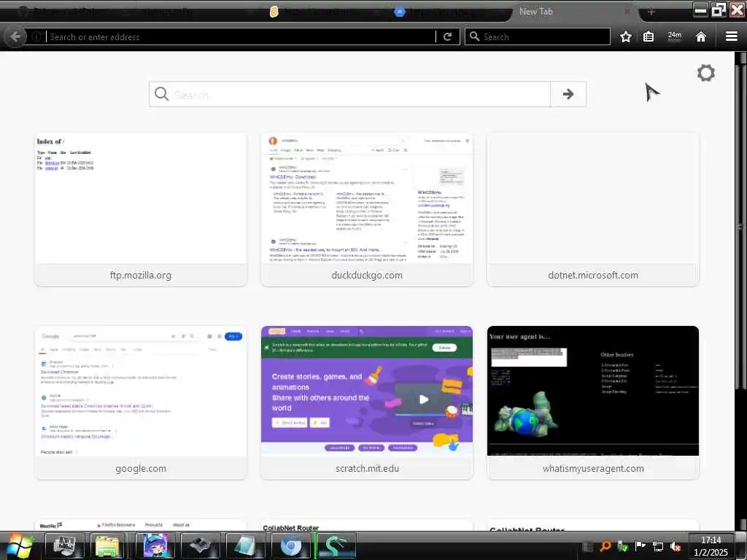Open the hamburger menu
This screenshot has height=560, width=747.
coord(731,36)
